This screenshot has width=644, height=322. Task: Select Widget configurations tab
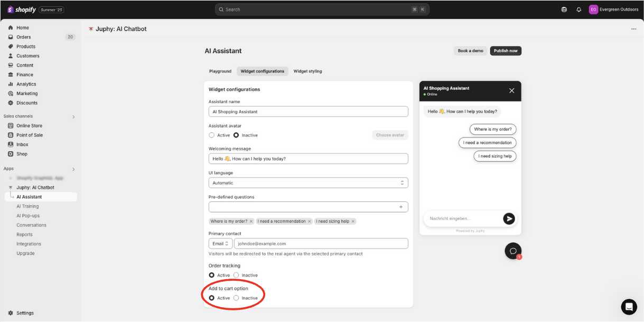[263, 71]
